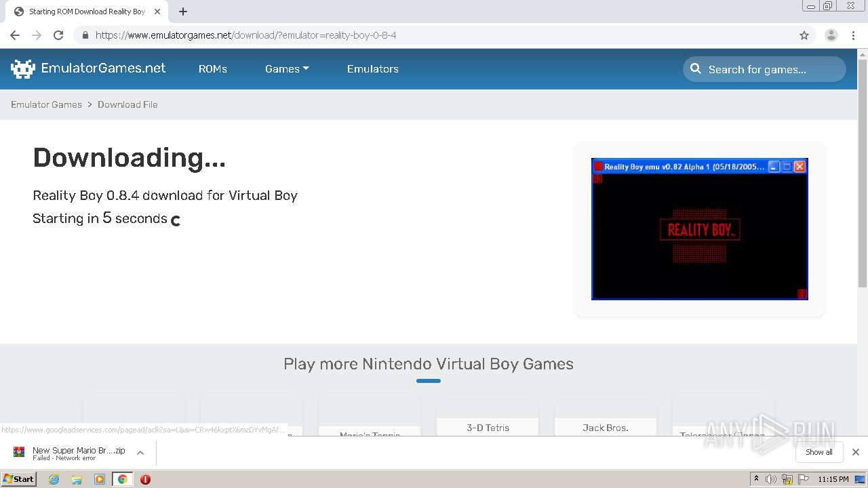The height and width of the screenshot is (488, 868).
Task: Click the Action Center flag icon
Action: (x=804, y=479)
